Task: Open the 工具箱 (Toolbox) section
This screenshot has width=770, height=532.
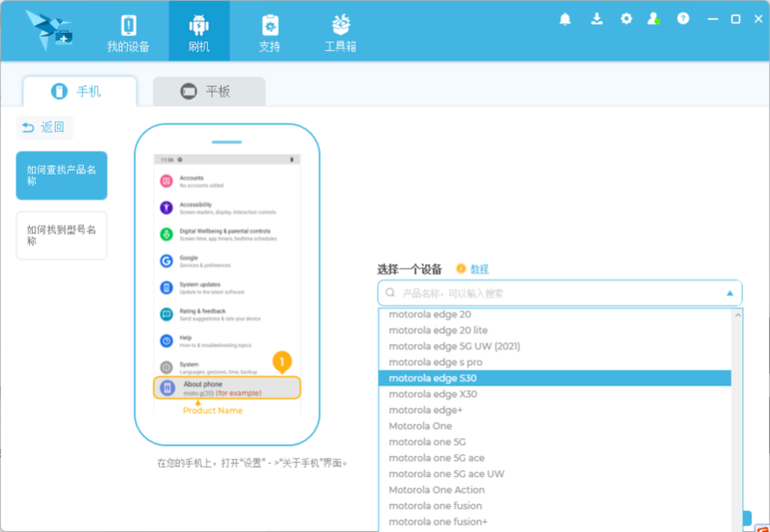Action: coord(340,32)
